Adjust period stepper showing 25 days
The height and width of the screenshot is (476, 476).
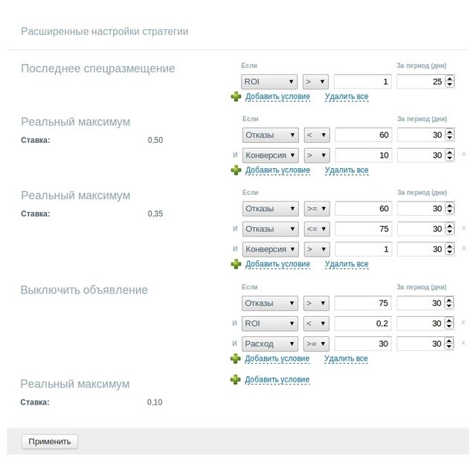point(449,82)
